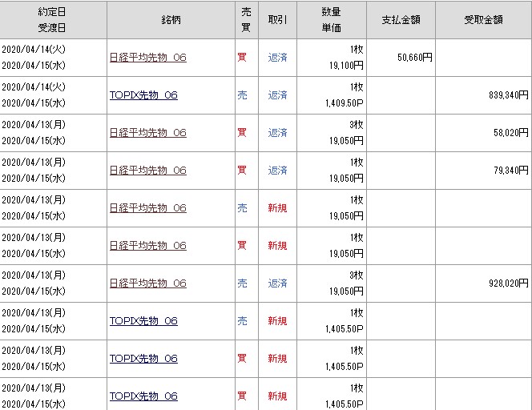
Task: Click the 928,020円 received amount cell
Action: click(x=503, y=283)
